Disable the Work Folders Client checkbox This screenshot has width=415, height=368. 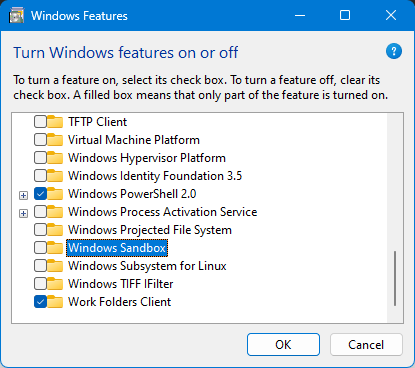click(x=40, y=302)
